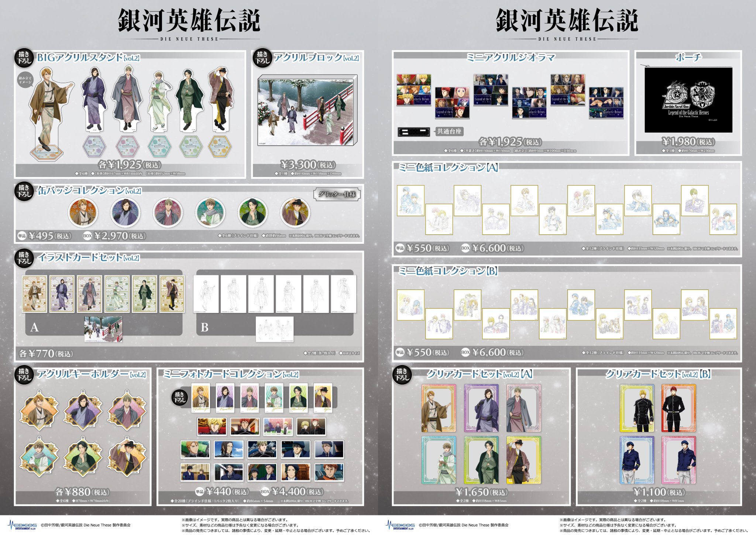Open the ミニ色紙コレクション【A】 heading
This screenshot has height=535, width=756.
tap(449, 168)
